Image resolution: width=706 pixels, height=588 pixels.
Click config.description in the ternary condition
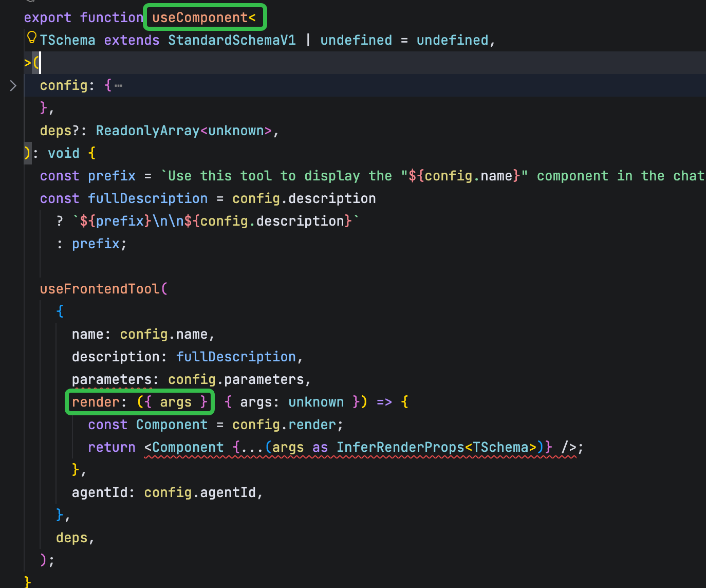click(304, 198)
